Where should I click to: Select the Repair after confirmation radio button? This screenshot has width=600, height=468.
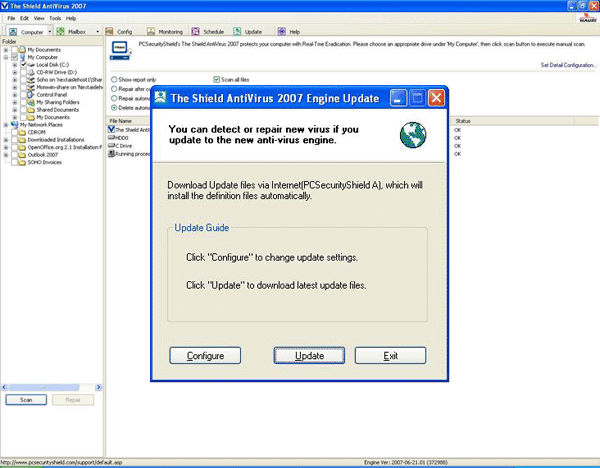tap(114, 89)
